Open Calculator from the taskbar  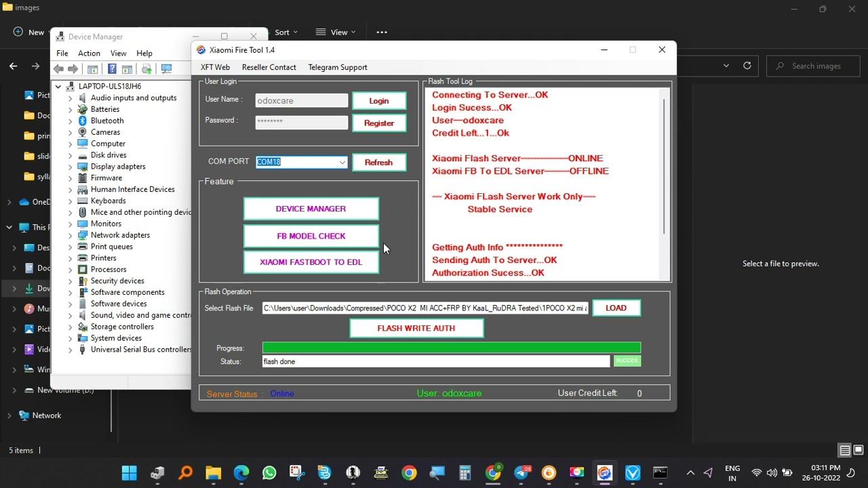pos(465,472)
